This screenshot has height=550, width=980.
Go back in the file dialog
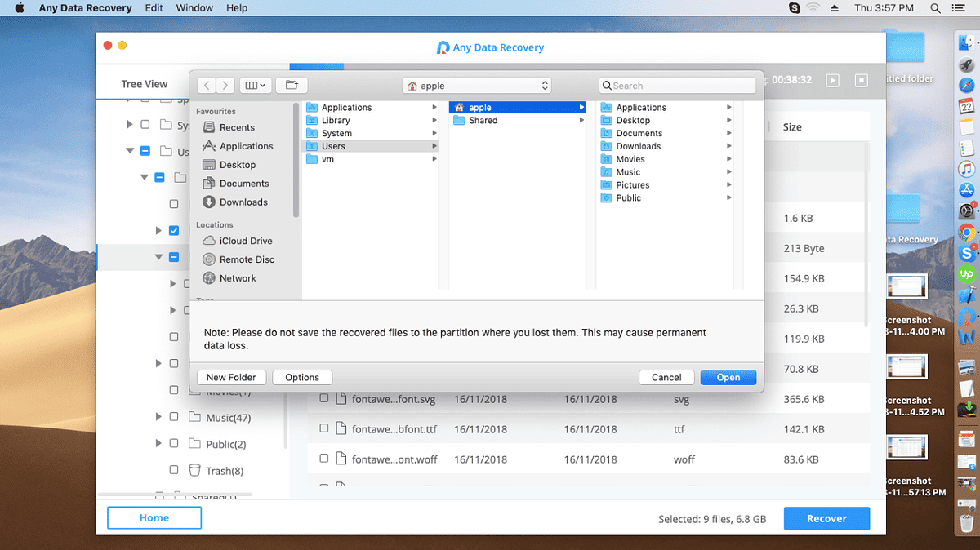[x=207, y=85]
